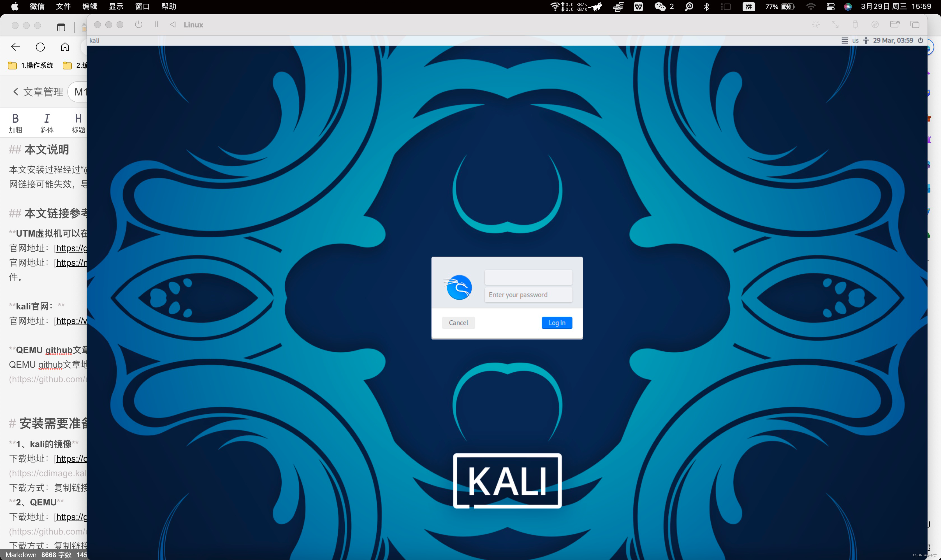The image size is (941, 560).
Task: Click the '**kali官网：**' line in editor
Action: coord(37,306)
